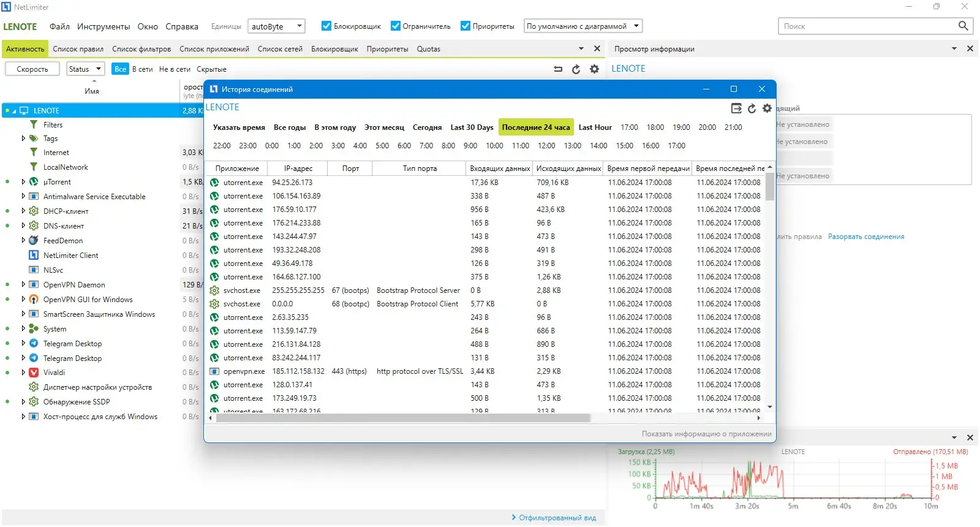Toggle the Блокировщик checkbox

(x=326, y=26)
